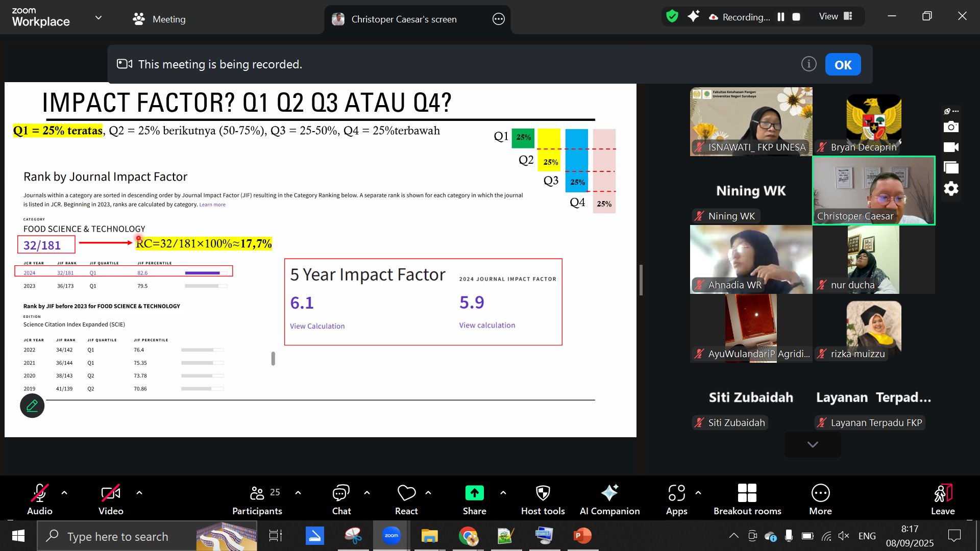
Task: Pause the cloud recording
Action: (x=781, y=17)
